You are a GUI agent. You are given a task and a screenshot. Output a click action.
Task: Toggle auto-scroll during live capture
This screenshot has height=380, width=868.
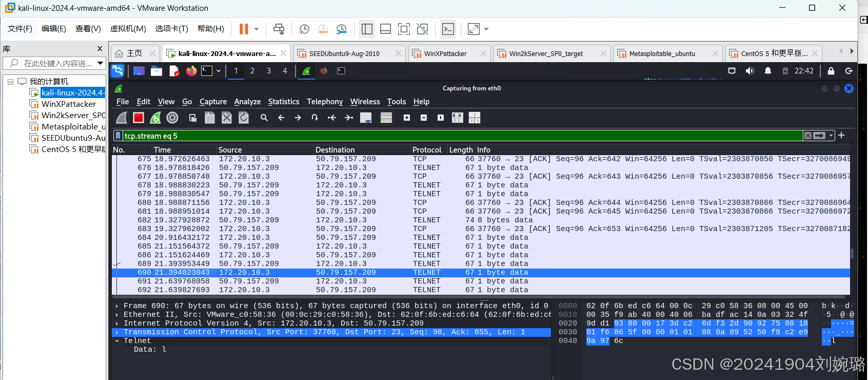(366, 118)
